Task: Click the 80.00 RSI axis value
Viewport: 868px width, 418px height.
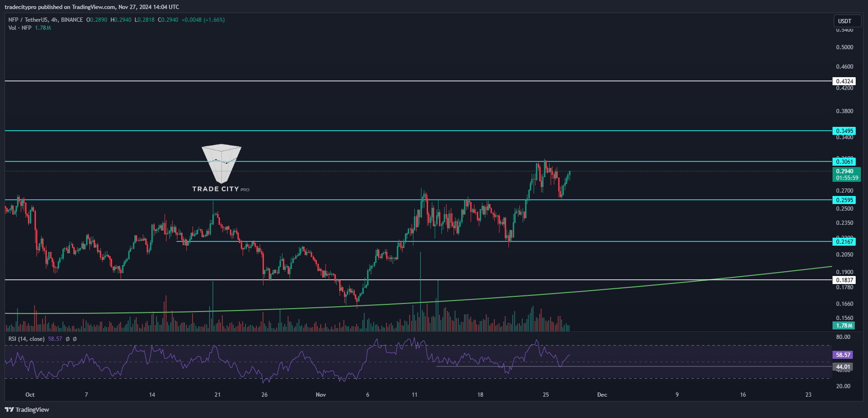Action: click(843, 337)
